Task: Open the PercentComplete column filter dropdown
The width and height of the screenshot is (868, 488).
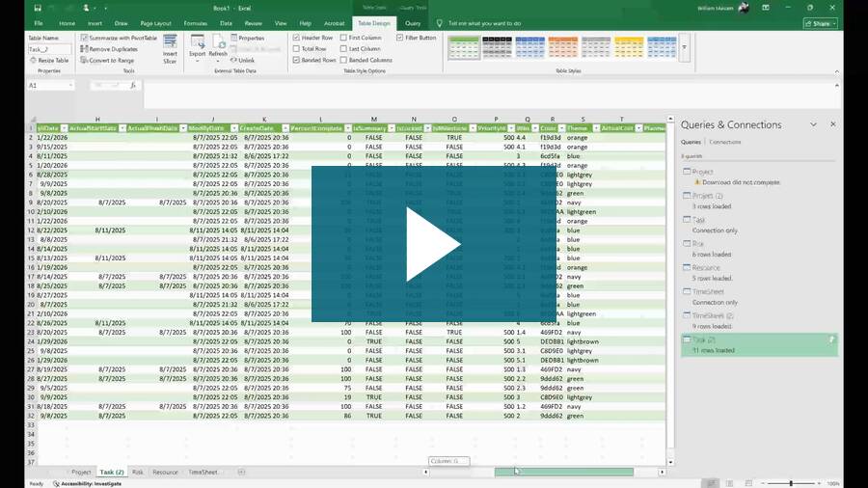Action: 347,128
